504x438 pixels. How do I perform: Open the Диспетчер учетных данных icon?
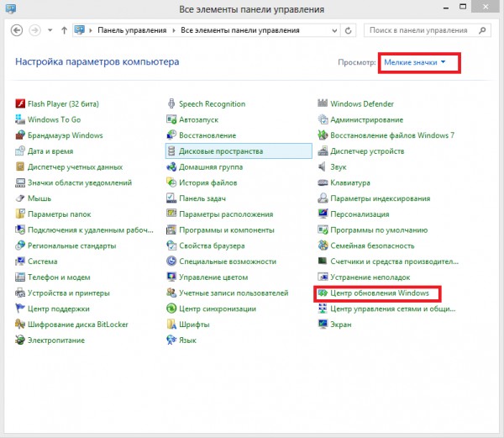(20, 167)
